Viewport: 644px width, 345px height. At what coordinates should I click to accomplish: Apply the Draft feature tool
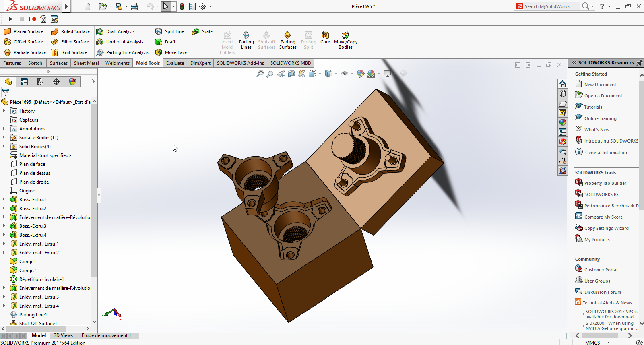coord(165,42)
